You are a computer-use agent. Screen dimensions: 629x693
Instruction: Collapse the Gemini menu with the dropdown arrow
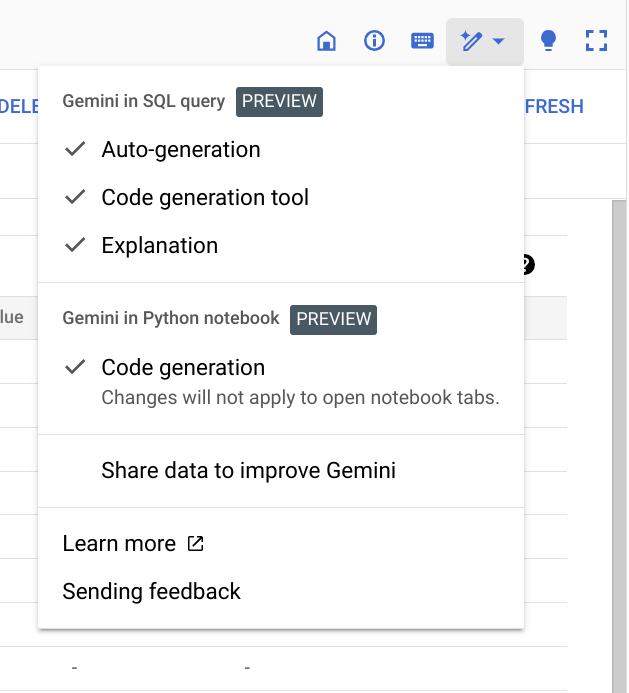point(500,42)
